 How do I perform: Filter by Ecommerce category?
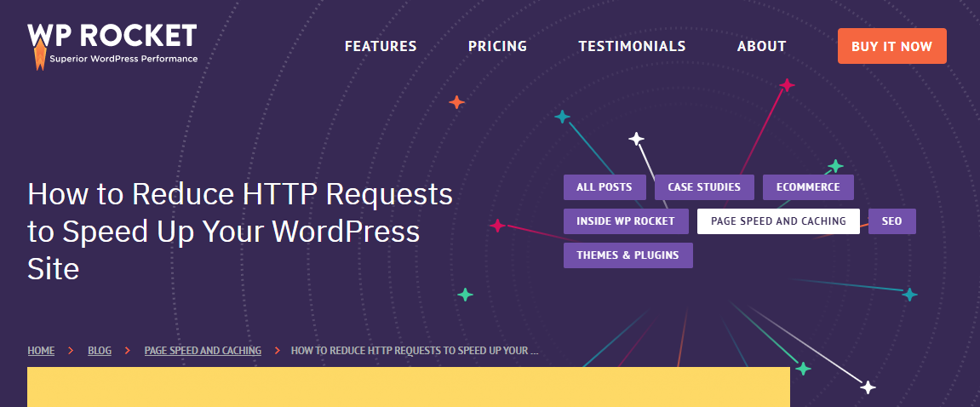808,187
